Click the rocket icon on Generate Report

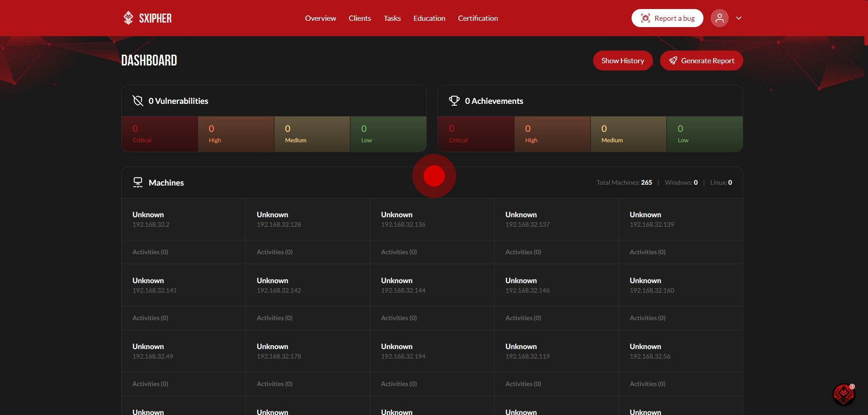[673, 61]
